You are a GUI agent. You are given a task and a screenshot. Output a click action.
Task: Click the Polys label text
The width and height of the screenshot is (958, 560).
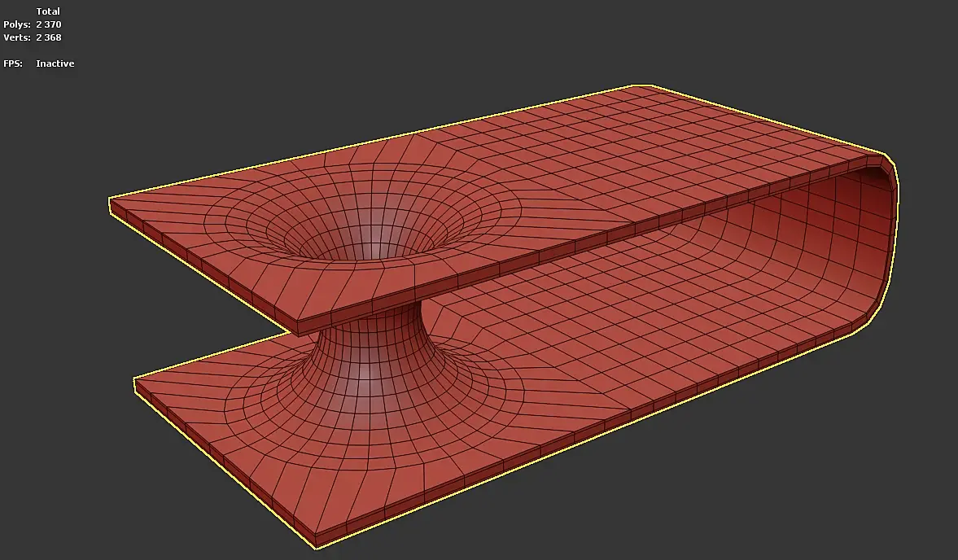click(x=16, y=24)
